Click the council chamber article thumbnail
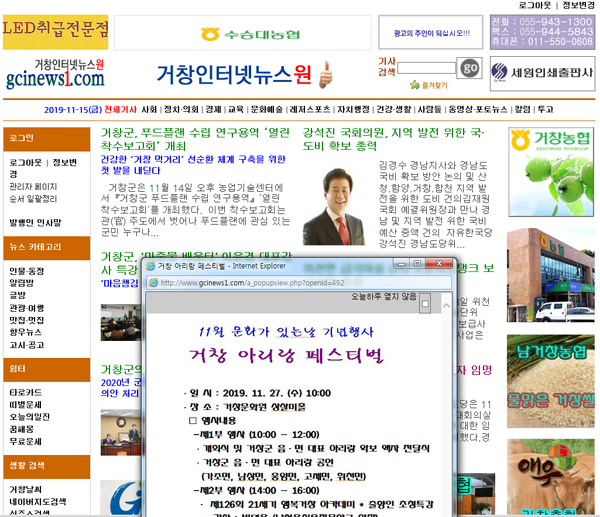The height and width of the screenshot is (517, 600). point(121,432)
